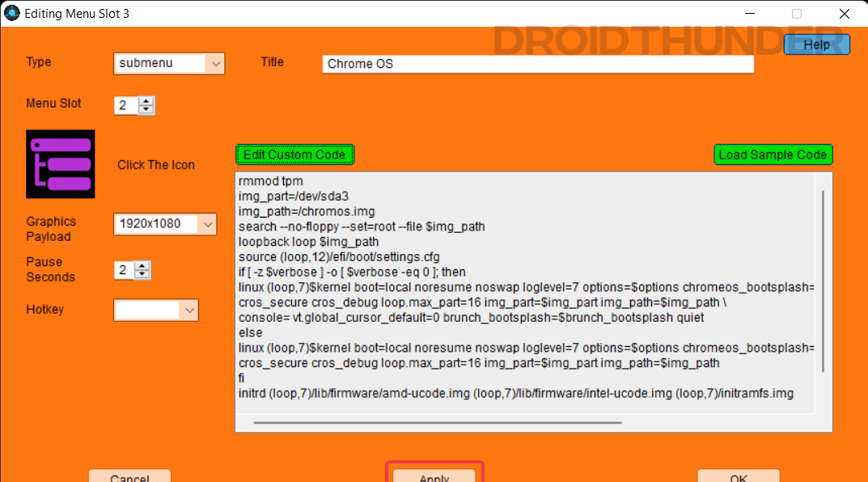The height and width of the screenshot is (482, 868).
Task: Click the Apply button
Action: [434, 476]
